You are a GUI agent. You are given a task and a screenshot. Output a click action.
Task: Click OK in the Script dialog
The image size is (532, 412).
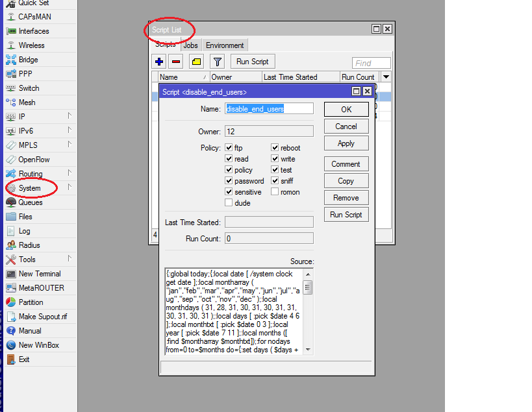coord(346,110)
